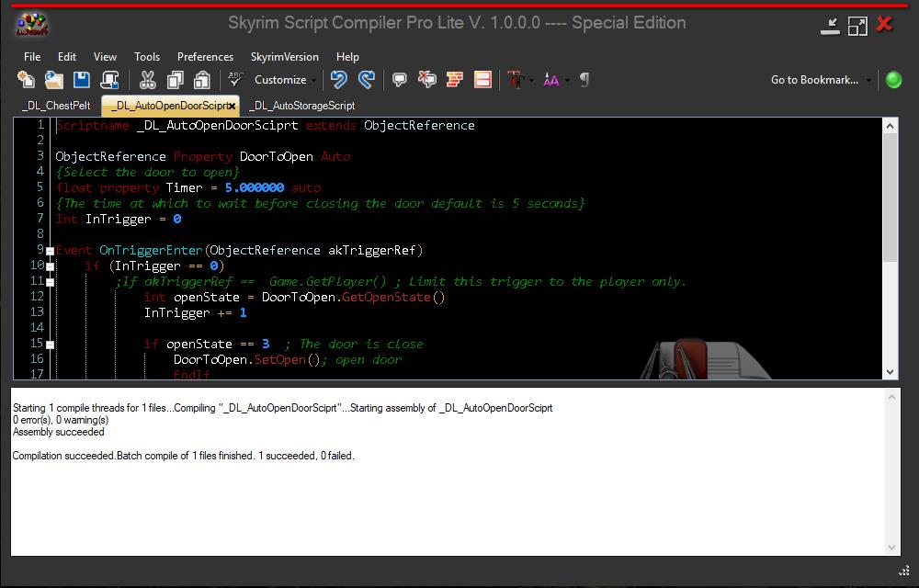
Task: Click the Undo arrow icon
Action: pos(339,80)
